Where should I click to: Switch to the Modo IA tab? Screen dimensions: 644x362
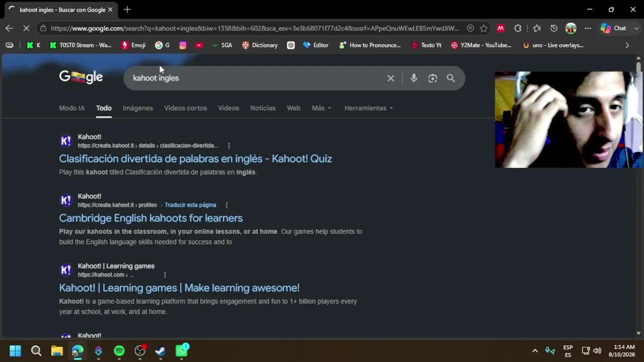(x=72, y=108)
